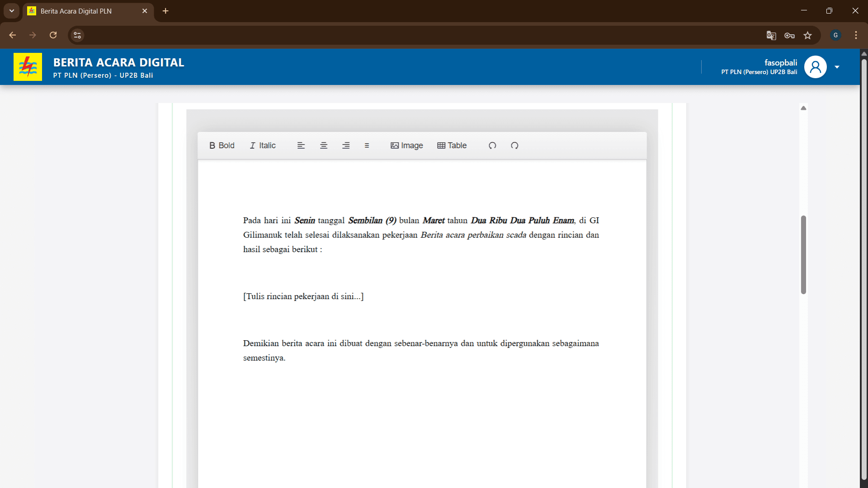Center align text in the editor
This screenshot has width=868, height=488.
coord(324,145)
